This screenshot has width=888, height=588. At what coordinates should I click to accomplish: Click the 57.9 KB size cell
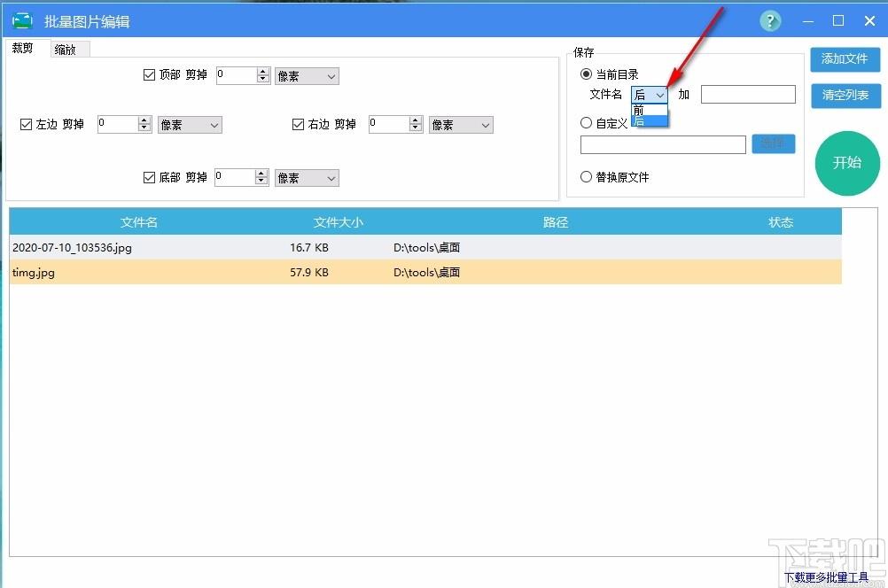coord(309,272)
